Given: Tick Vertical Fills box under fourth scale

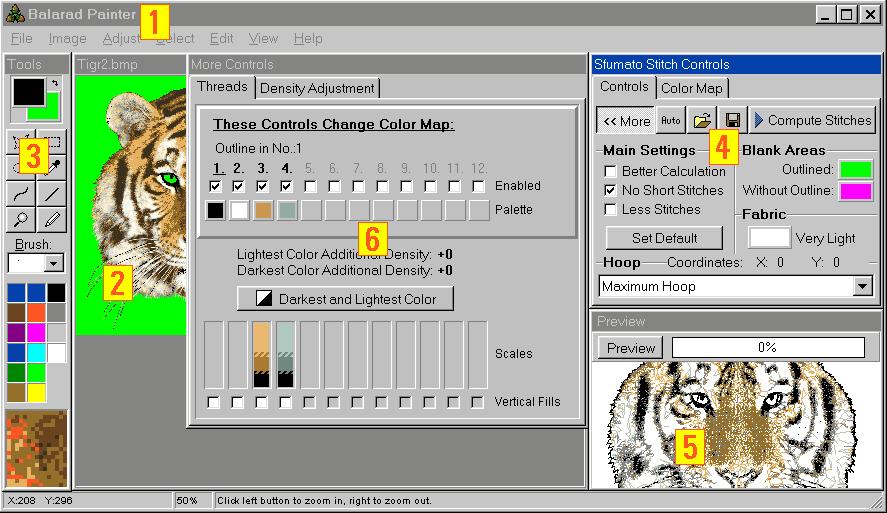Looking at the screenshot, I should [286, 402].
